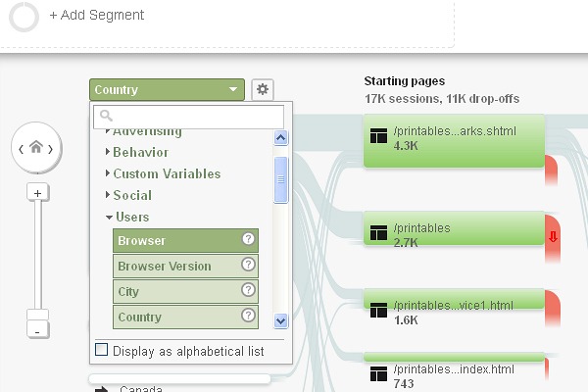Pan left with the navigation arrow
Screen dimensions: 588x392
(x=21, y=149)
